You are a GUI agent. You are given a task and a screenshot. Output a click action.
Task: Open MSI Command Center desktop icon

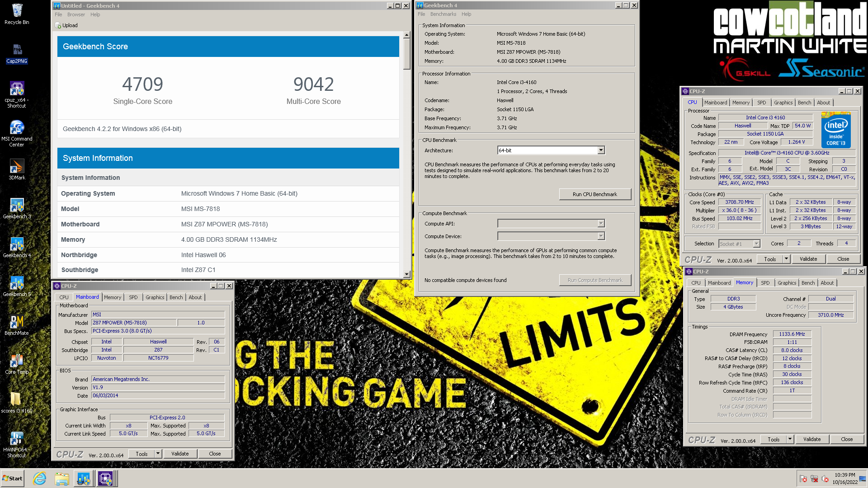(17, 133)
